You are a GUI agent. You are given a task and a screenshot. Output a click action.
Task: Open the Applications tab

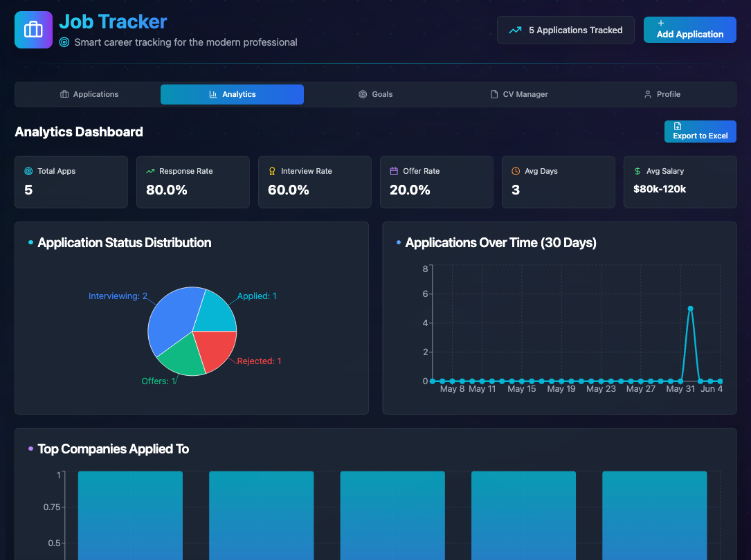pyautogui.click(x=89, y=94)
